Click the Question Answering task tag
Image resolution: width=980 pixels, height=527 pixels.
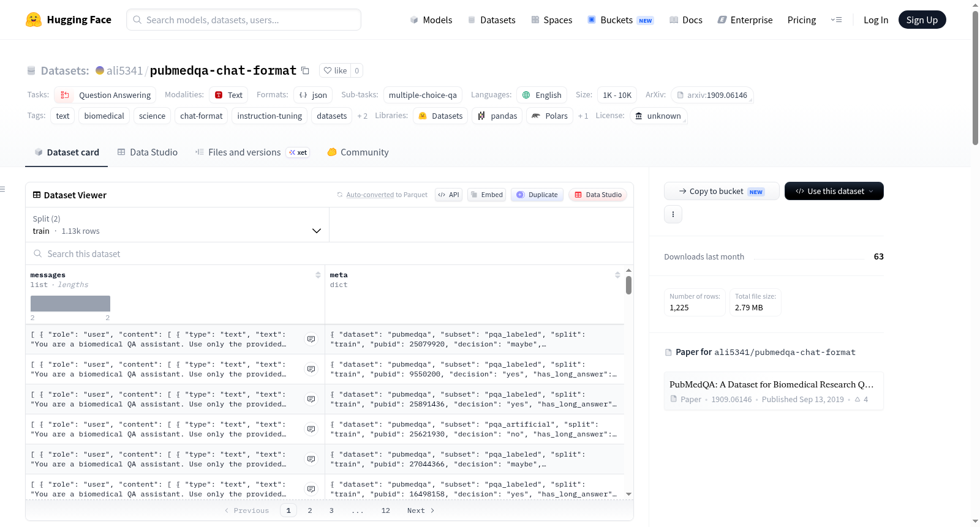105,95
